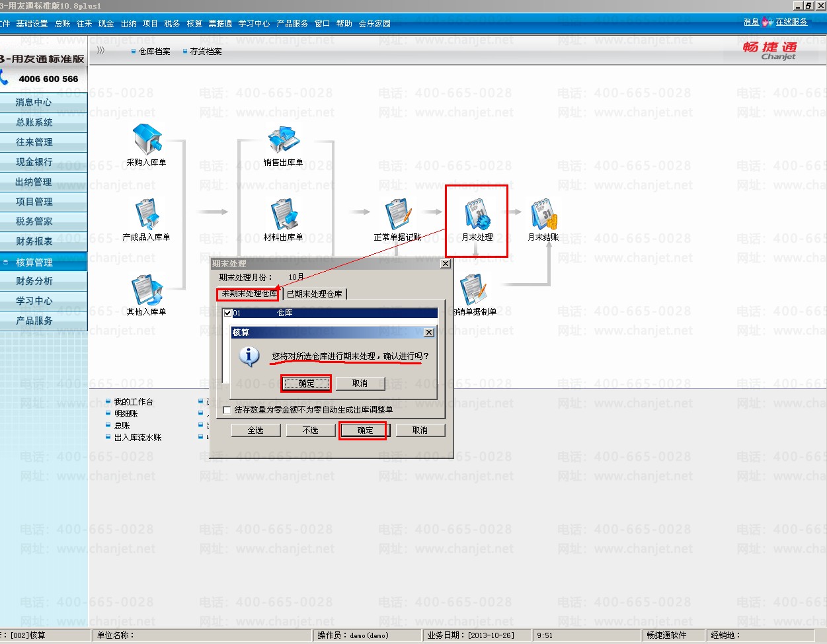
Task: Open the 窗口 menu
Action: pyautogui.click(x=323, y=24)
